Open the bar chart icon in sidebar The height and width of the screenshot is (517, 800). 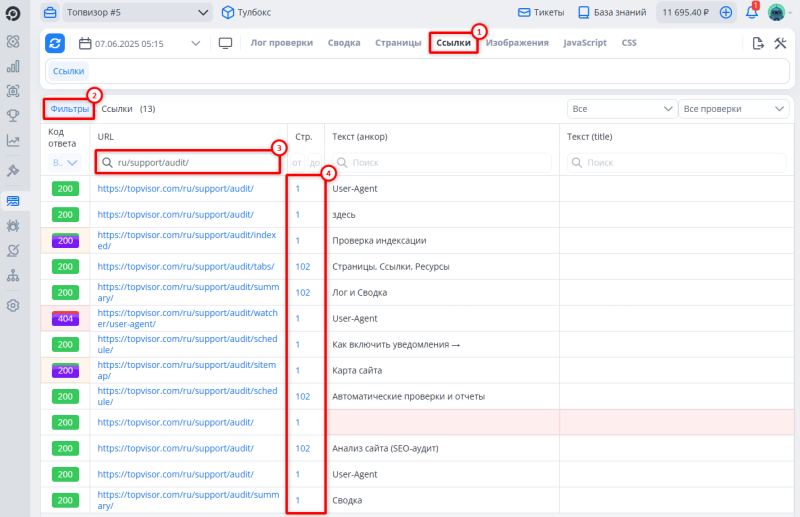pos(13,67)
